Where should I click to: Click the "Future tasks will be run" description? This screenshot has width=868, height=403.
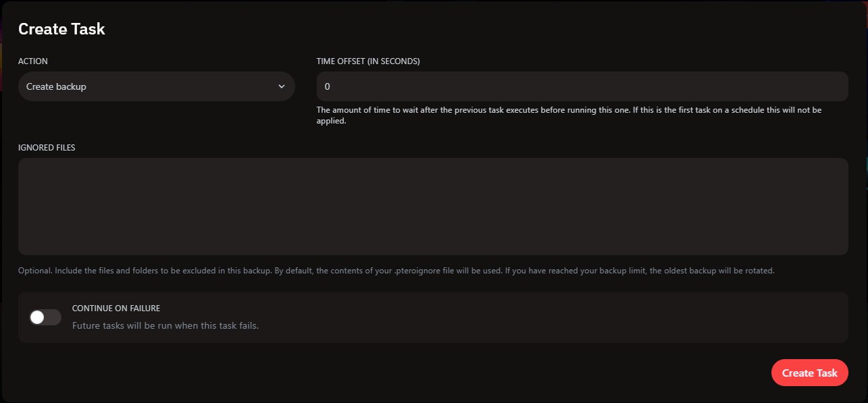pos(165,325)
